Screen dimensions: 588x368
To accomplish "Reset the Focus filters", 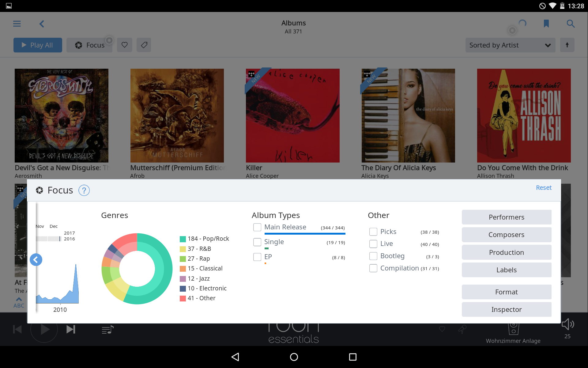I will pyautogui.click(x=544, y=188).
